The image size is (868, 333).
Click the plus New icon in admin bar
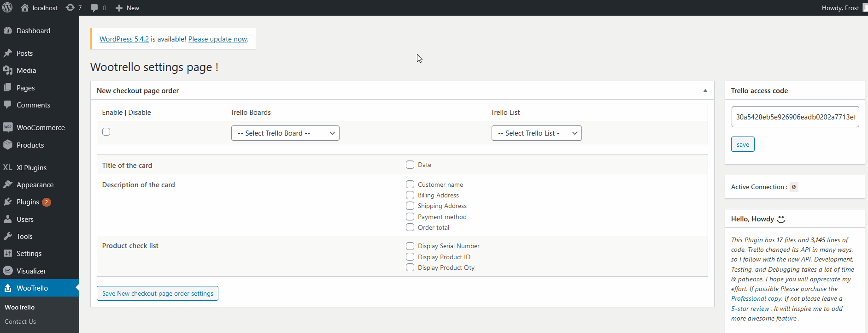click(119, 8)
